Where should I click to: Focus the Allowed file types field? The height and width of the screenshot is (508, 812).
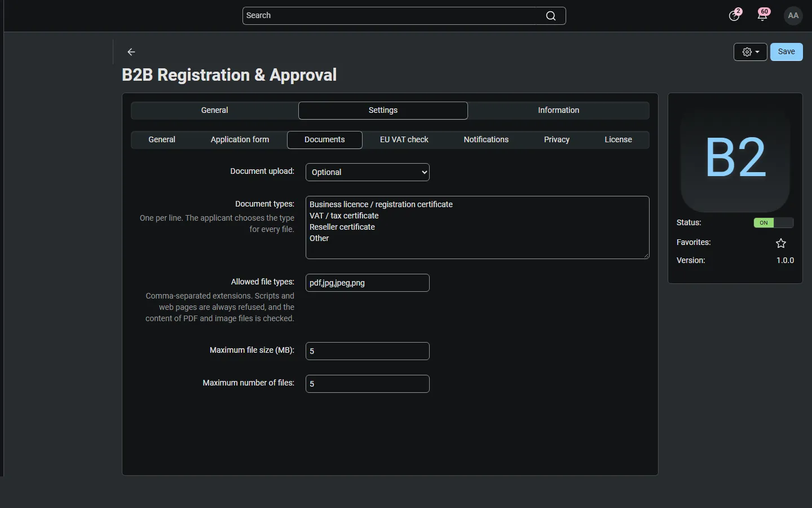click(x=368, y=283)
